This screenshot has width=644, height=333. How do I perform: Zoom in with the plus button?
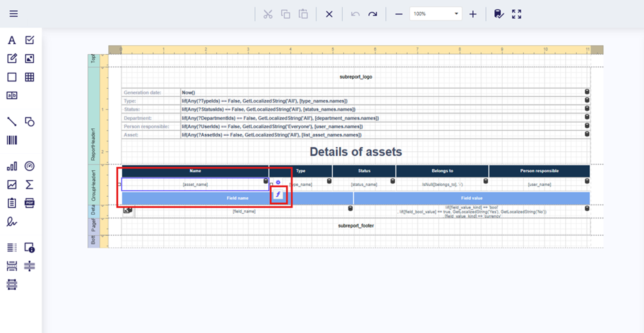pos(473,14)
